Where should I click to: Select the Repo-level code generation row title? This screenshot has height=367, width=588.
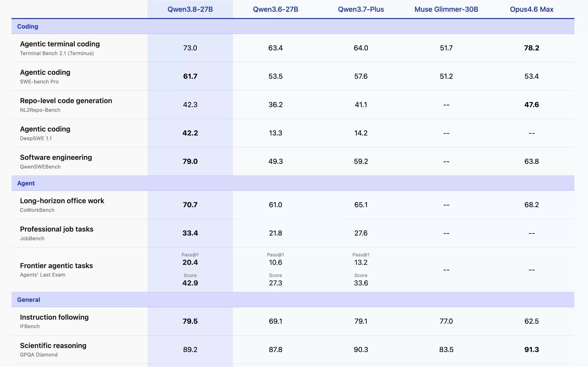[x=66, y=101]
